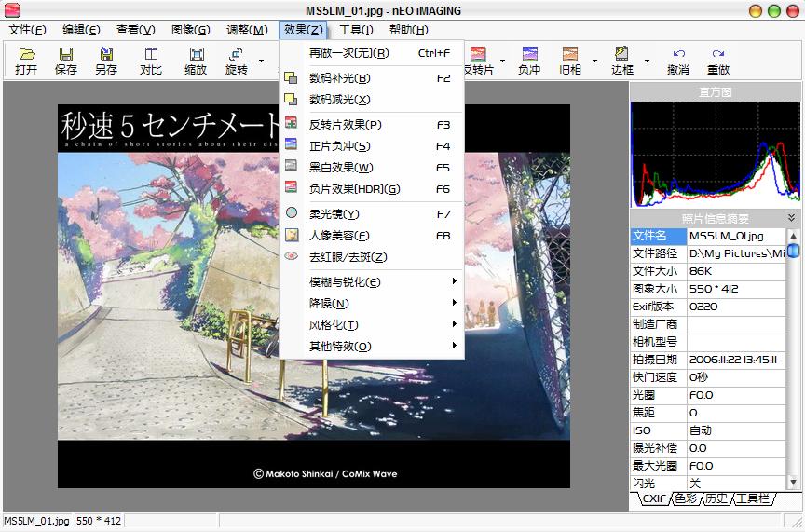Expand the 其他特效(O) submenu
The height and width of the screenshot is (532, 805).
click(372, 347)
